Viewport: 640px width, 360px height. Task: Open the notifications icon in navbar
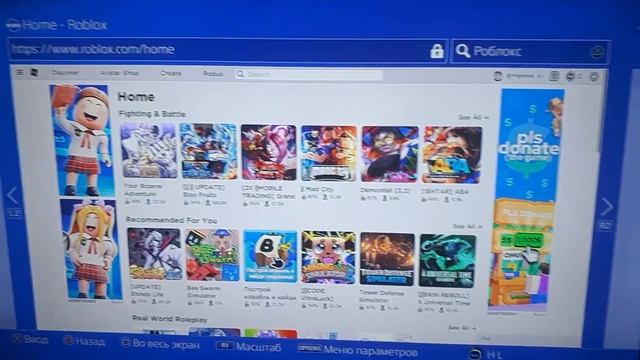pyautogui.click(x=554, y=76)
